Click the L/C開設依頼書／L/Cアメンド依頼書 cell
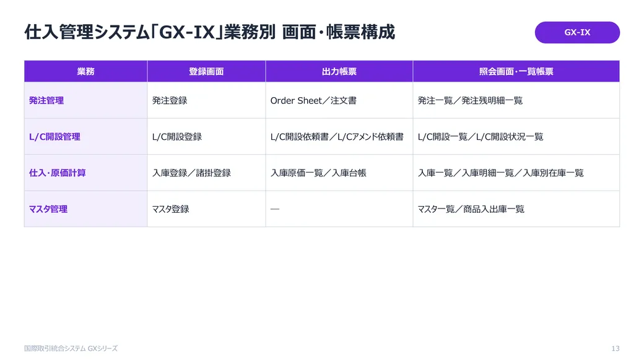Image resolution: width=644 pixels, height=362 pixels. (x=339, y=137)
